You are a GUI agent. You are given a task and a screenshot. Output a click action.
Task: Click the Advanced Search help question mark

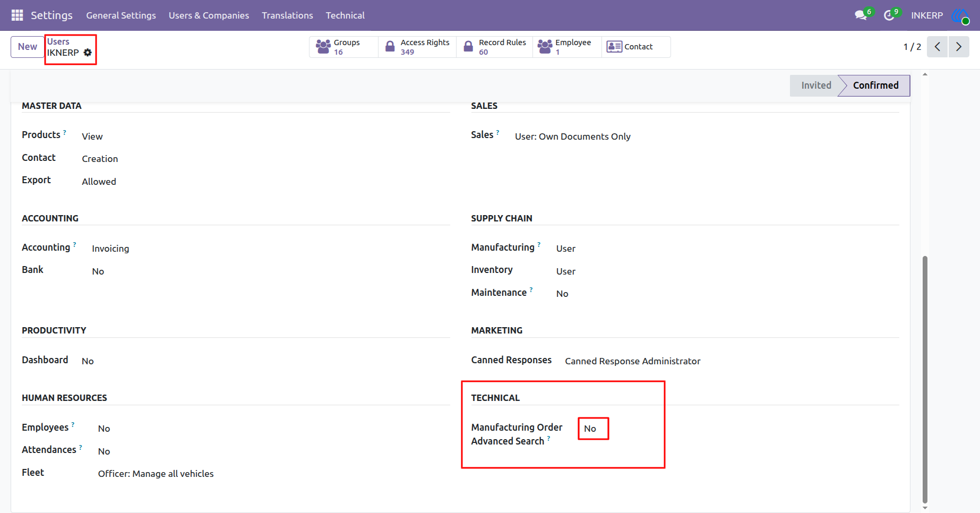[548, 438]
